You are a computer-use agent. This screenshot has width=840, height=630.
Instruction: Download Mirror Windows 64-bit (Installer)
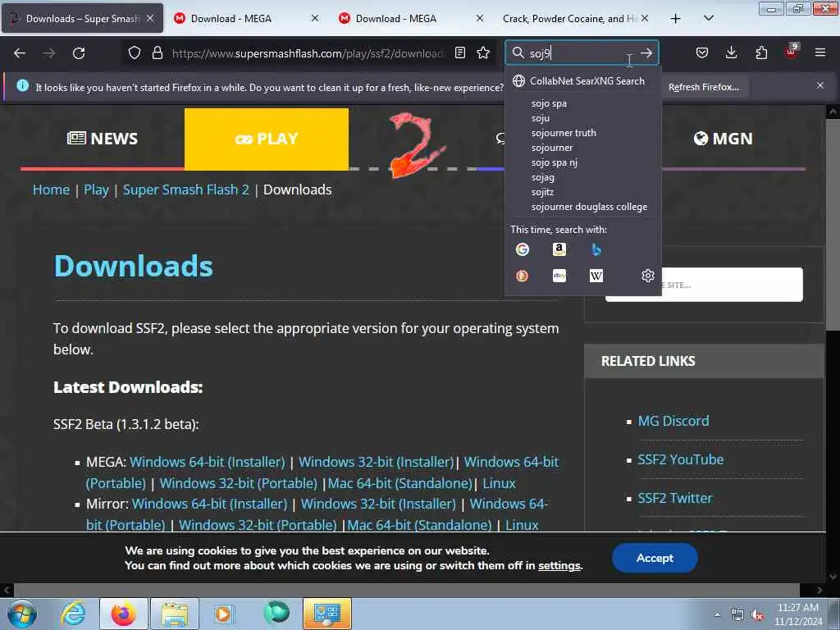pos(209,504)
